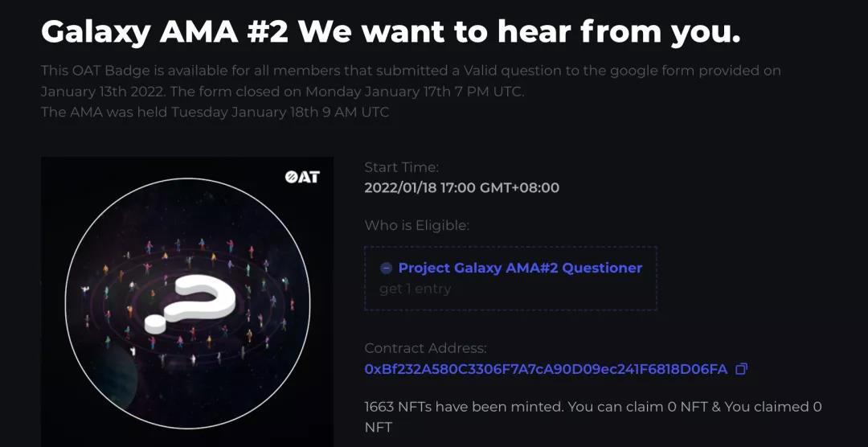Click the "Contract Address:" label
This screenshot has width=868, height=447.
click(425, 348)
